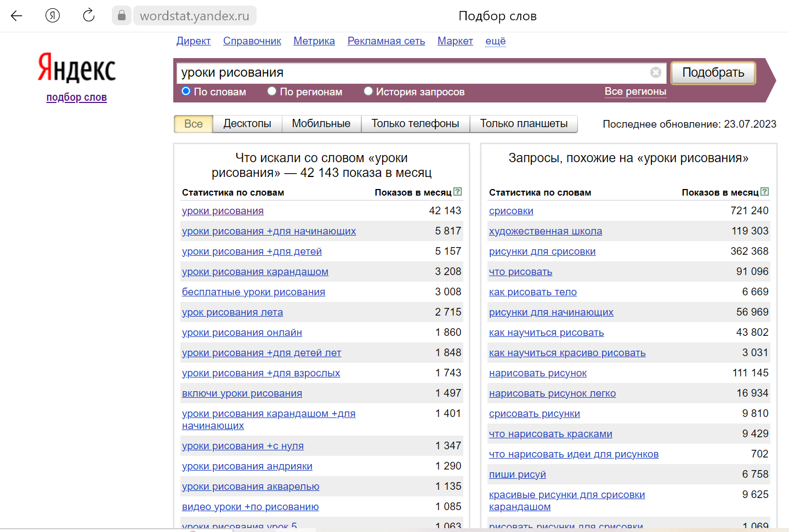Open similar query 'как рисовать тело'
Viewport: 789px width, 532px height.
[533, 292]
